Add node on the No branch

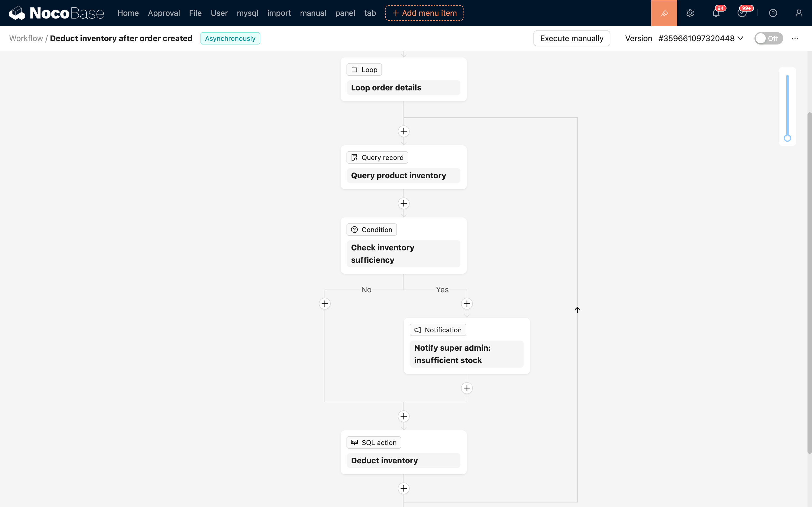pos(325,304)
